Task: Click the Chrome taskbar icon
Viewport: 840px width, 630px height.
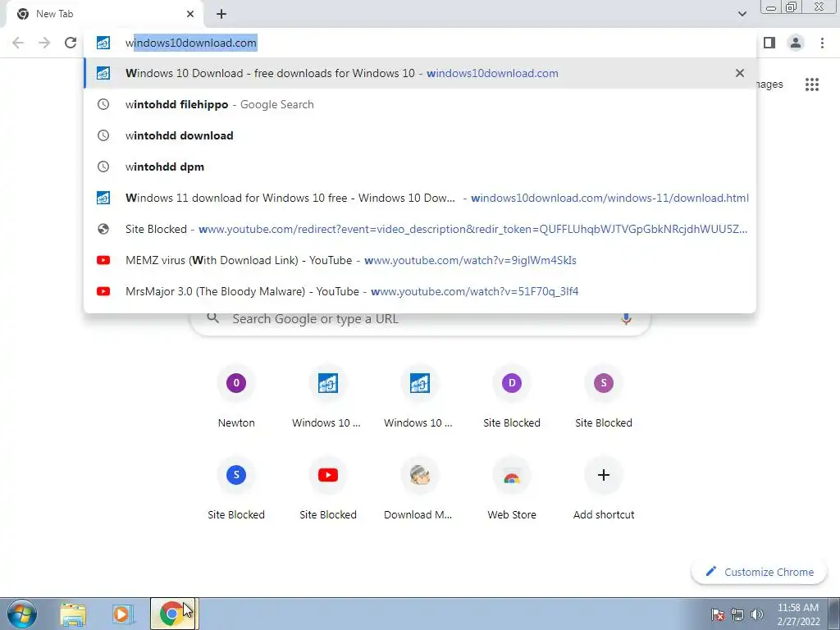Action: click(x=174, y=614)
